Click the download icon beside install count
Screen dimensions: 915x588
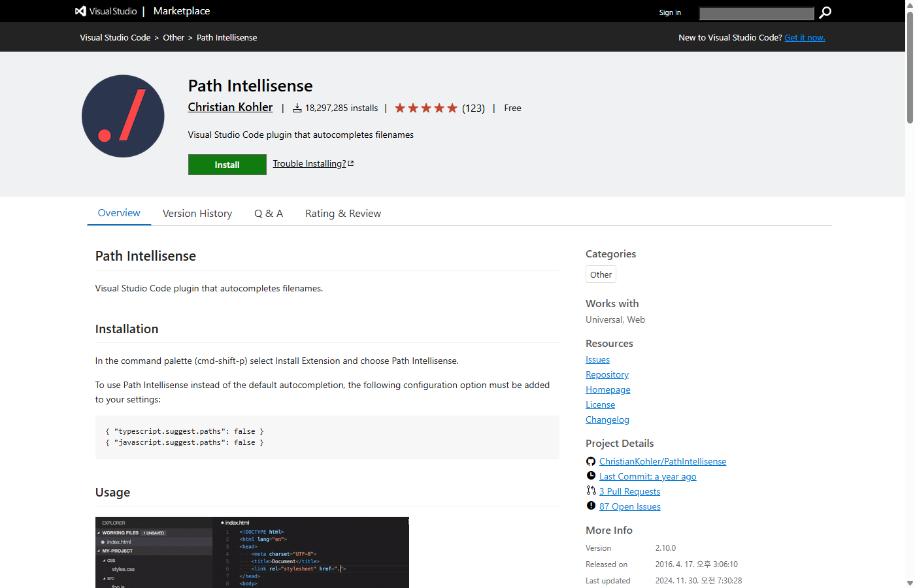(297, 108)
